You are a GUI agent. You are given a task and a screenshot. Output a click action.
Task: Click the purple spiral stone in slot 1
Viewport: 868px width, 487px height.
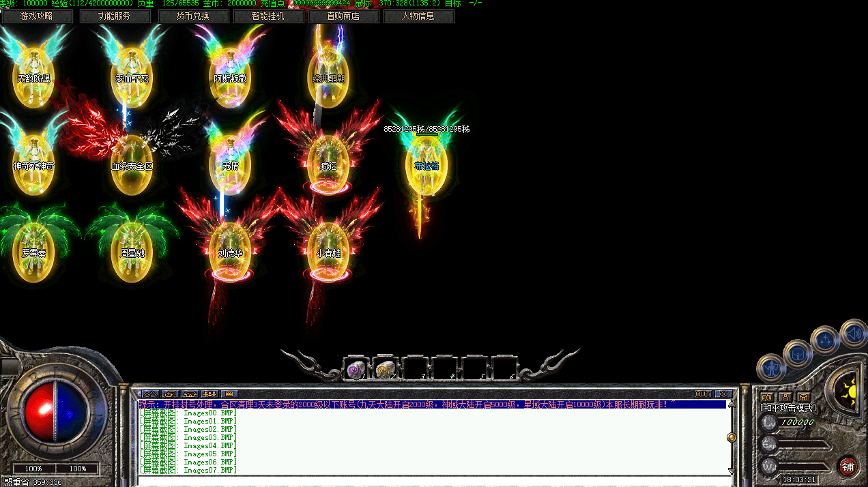point(355,369)
